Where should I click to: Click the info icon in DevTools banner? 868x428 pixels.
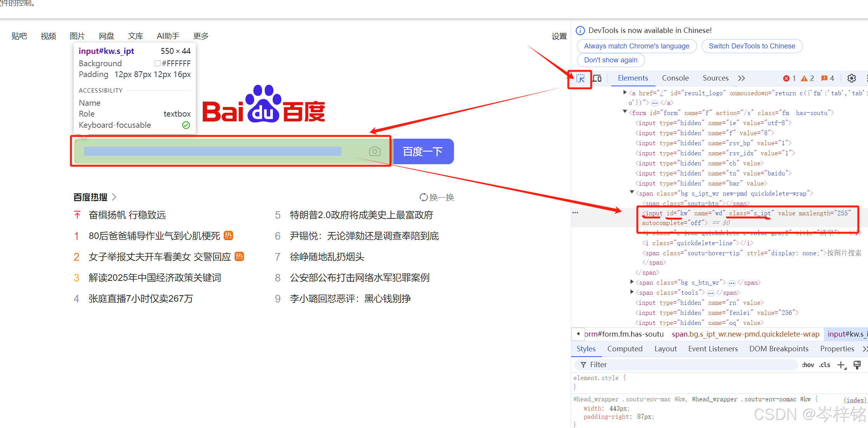580,31
